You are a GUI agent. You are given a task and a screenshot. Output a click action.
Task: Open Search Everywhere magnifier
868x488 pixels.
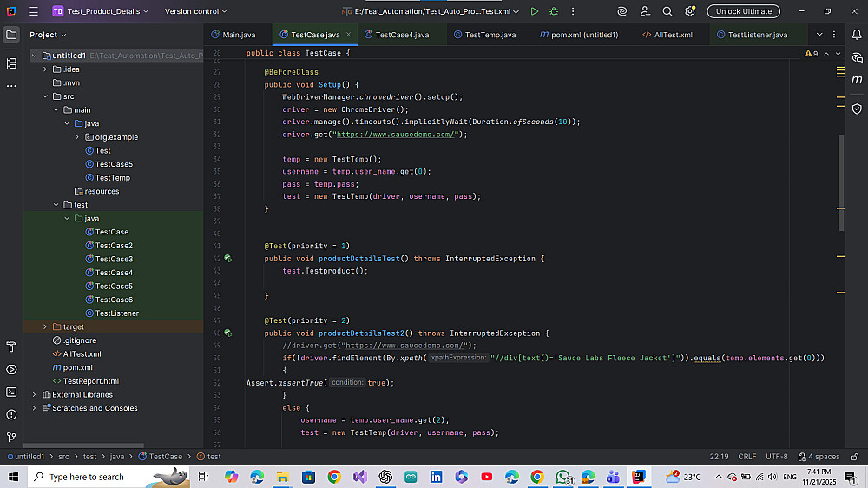tap(667, 11)
